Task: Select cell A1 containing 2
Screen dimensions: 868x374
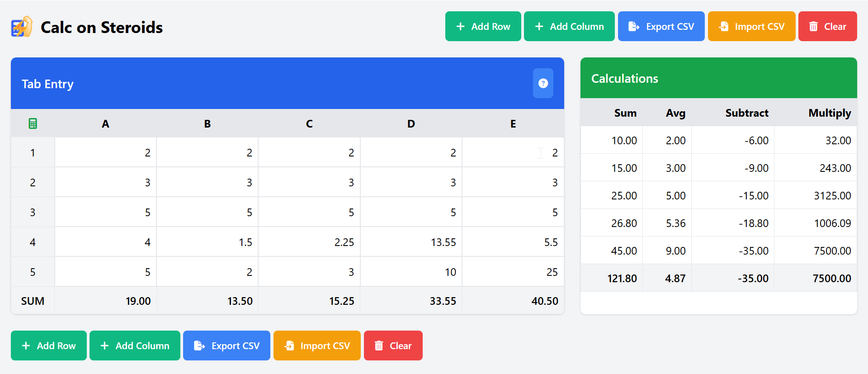Action: click(x=105, y=152)
